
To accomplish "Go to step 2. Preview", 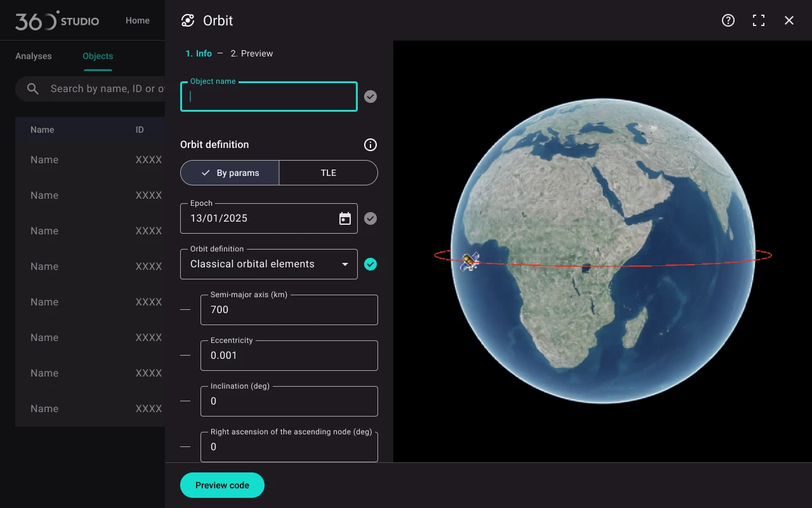I will pyautogui.click(x=252, y=53).
